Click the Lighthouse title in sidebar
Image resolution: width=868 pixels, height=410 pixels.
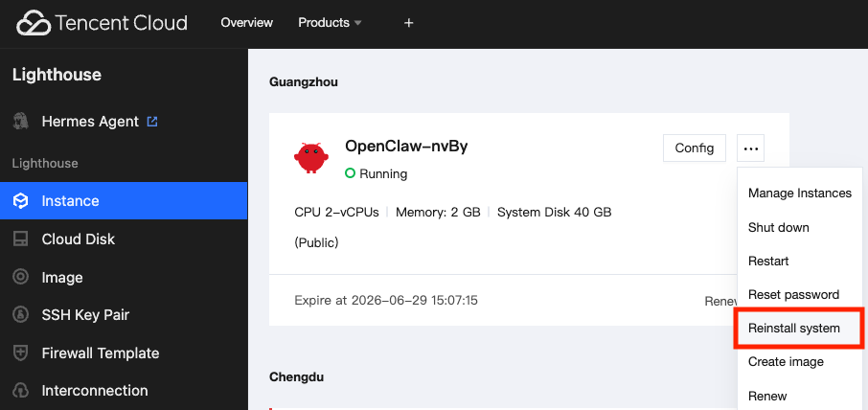57,75
